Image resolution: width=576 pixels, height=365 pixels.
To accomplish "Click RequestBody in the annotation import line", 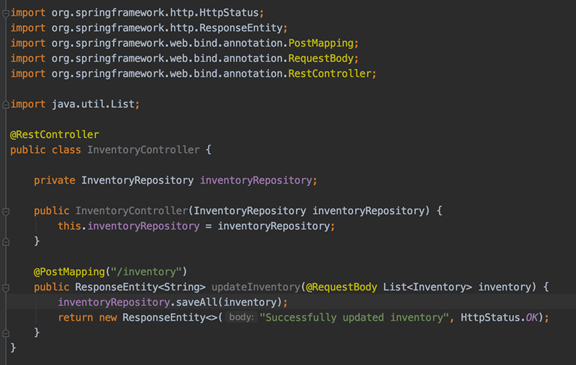I will pyautogui.click(x=321, y=58).
